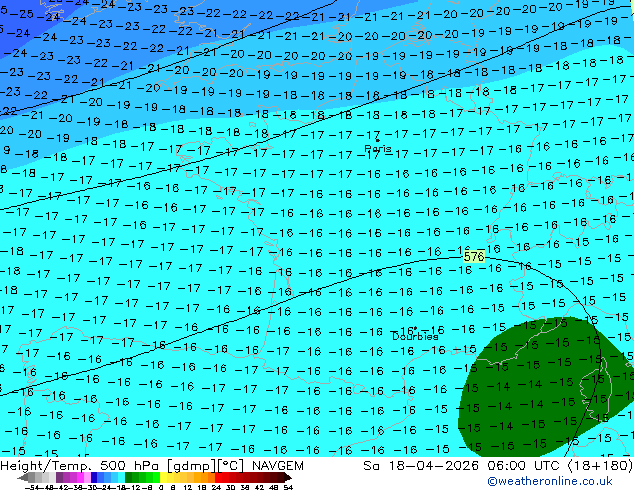634x490 pixels.
Task: Click the magenta segment of the color legend
Action: click(80, 477)
